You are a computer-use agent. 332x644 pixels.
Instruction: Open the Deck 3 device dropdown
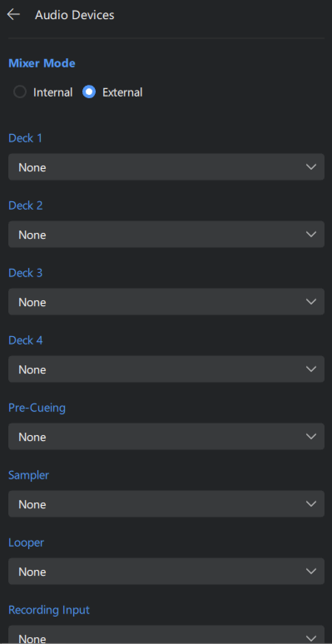click(166, 301)
